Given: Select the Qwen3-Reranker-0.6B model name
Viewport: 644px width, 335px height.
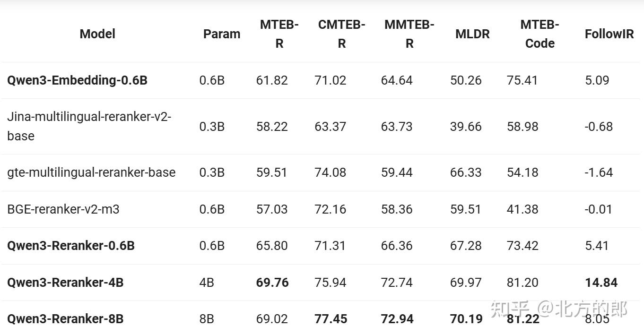Looking at the screenshot, I should click(71, 246).
